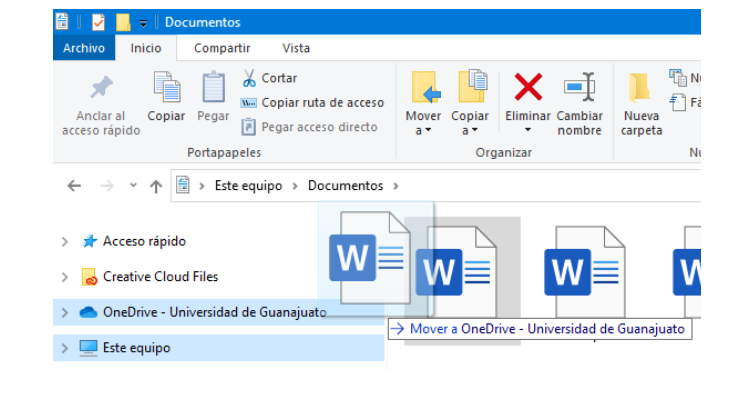Click the OneDrive cloud icon
739x394 pixels.
point(88,312)
